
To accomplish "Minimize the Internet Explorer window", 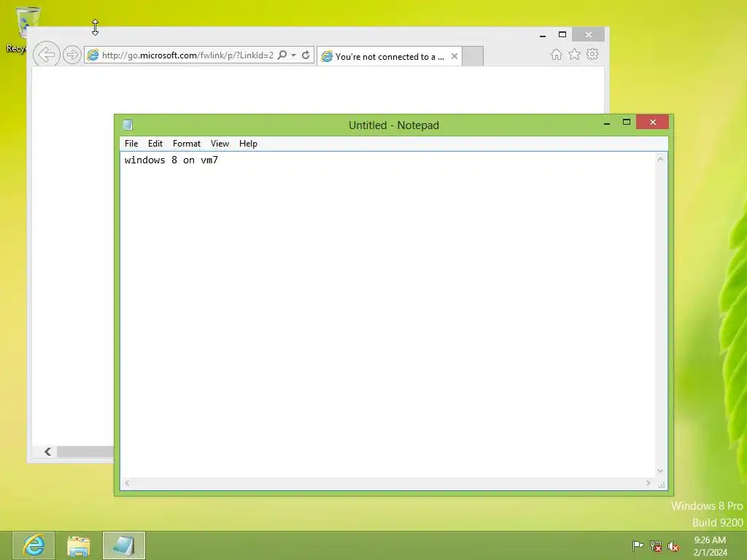I will (543, 35).
